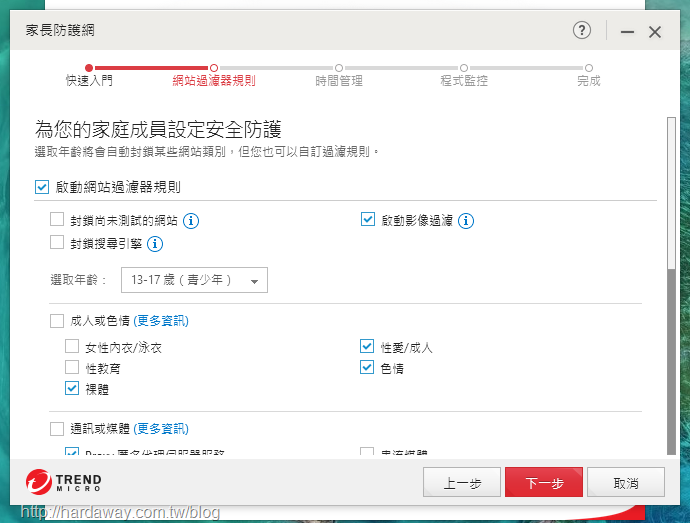This screenshot has height=523, width=690.
Task: Click the Trend Micro logo
Action: [63, 482]
